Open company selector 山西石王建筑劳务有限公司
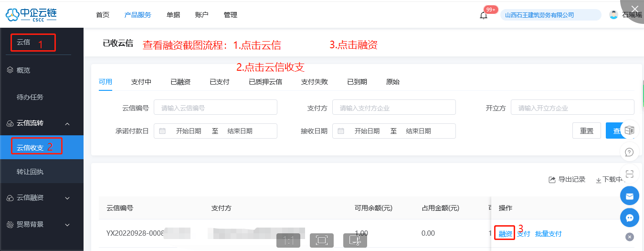 click(x=550, y=15)
